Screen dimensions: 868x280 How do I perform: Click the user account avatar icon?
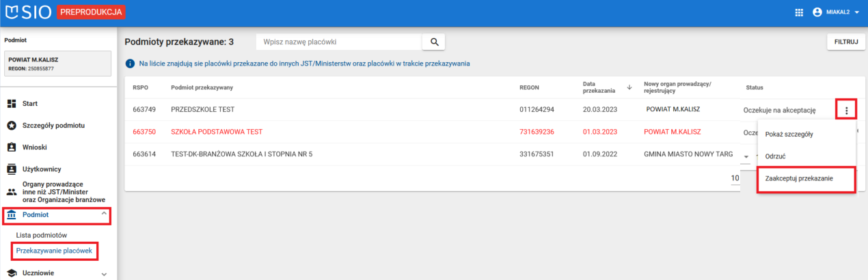click(x=817, y=12)
